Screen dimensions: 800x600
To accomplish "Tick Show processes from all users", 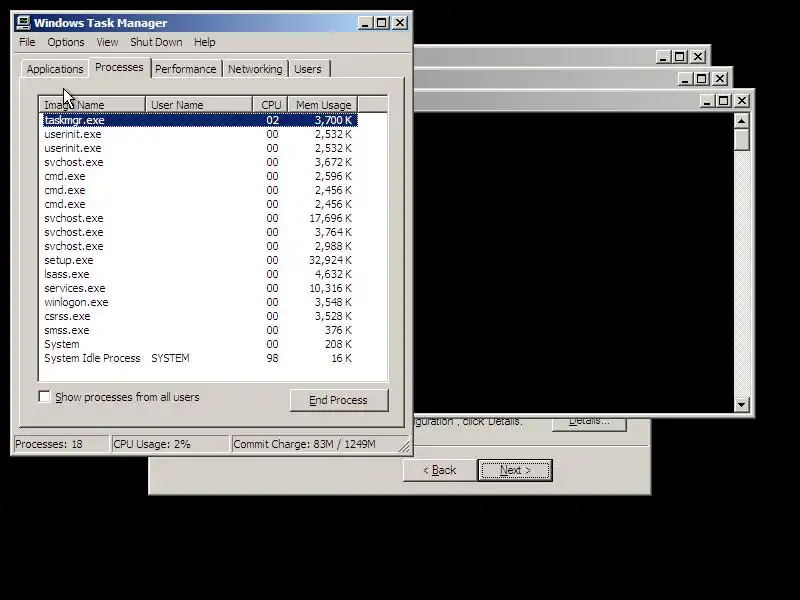I will (45, 397).
